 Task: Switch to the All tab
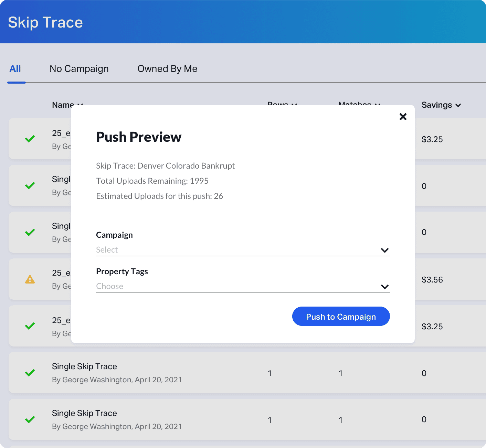coord(15,69)
